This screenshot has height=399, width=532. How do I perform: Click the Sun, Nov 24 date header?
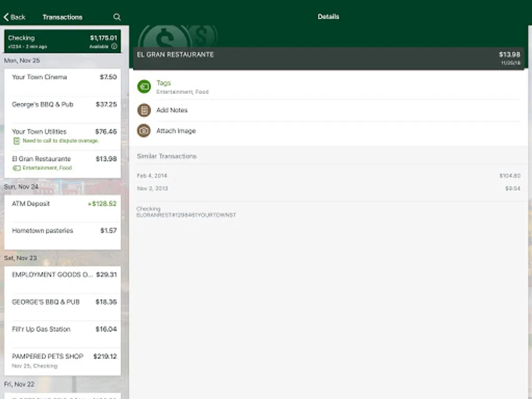(x=21, y=187)
